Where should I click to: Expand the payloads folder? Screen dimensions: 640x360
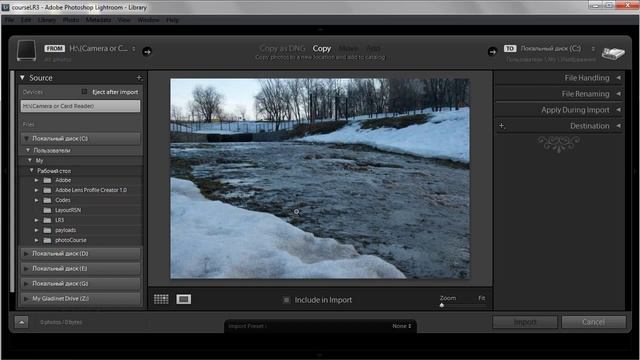(x=37, y=230)
